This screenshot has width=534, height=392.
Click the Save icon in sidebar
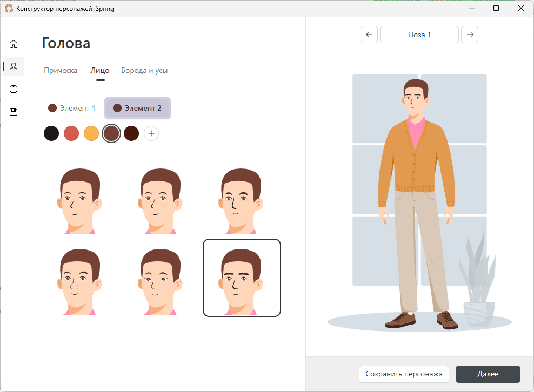(14, 112)
